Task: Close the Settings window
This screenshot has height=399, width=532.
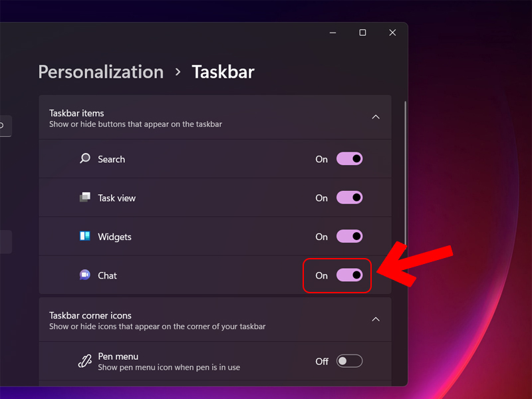Action: coord(392,33)
